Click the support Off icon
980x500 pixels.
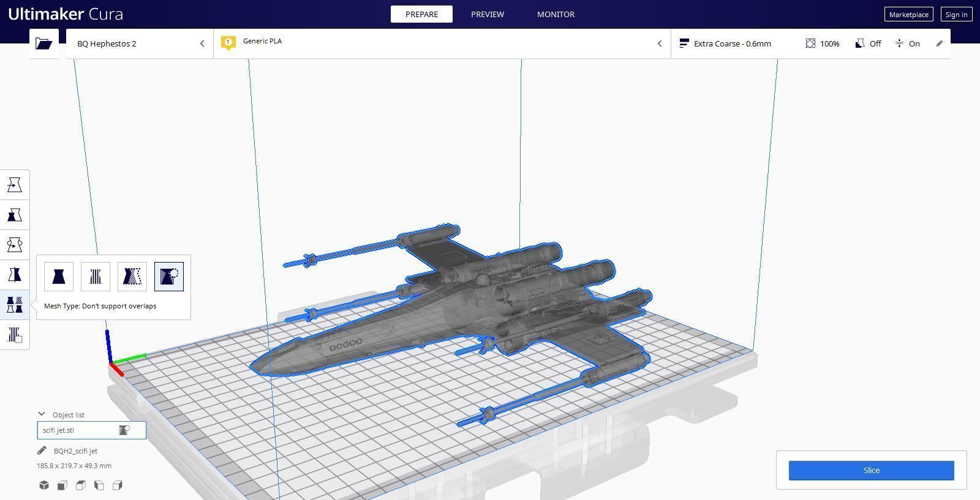coord(860,43)
